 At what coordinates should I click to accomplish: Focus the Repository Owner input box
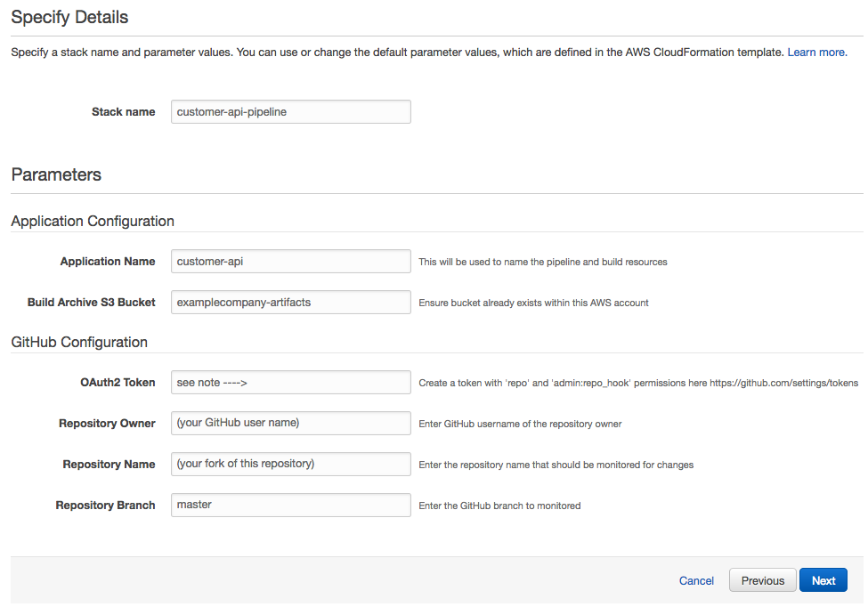(x=290, y=424)
